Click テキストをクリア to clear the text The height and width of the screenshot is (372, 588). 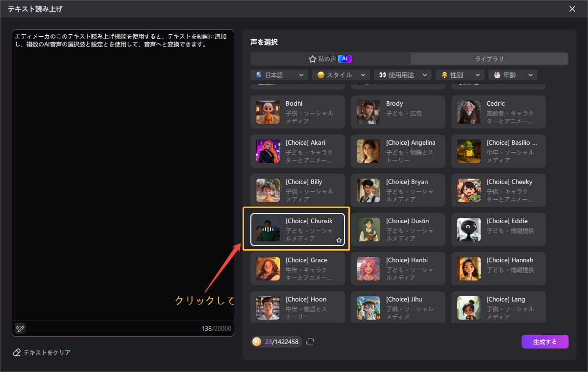[x=47, y=352]
